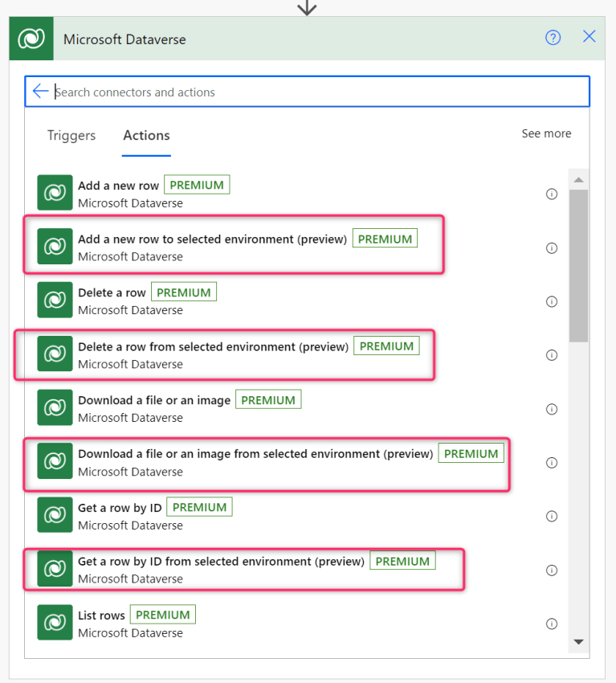Select the Dataverse icon beside Add a new row

(54, 192)
